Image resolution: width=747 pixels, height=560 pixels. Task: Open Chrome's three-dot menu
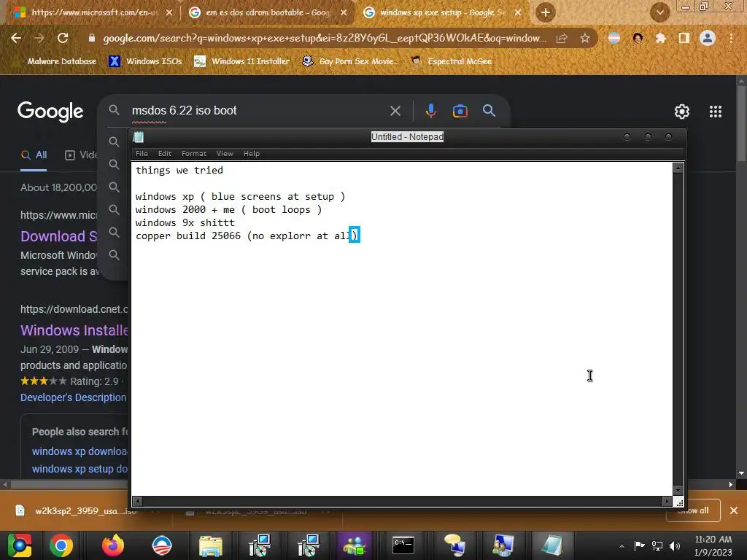click(731, 38)
